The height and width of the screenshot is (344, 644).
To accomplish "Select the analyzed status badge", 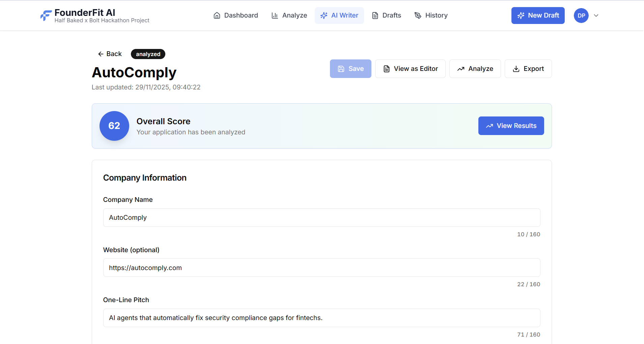I will click(x=148, y=54).
